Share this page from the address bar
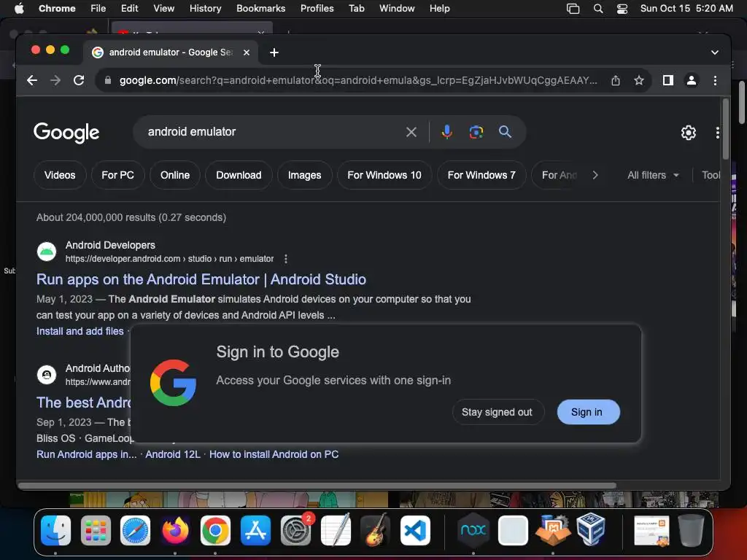 (616, 80)
